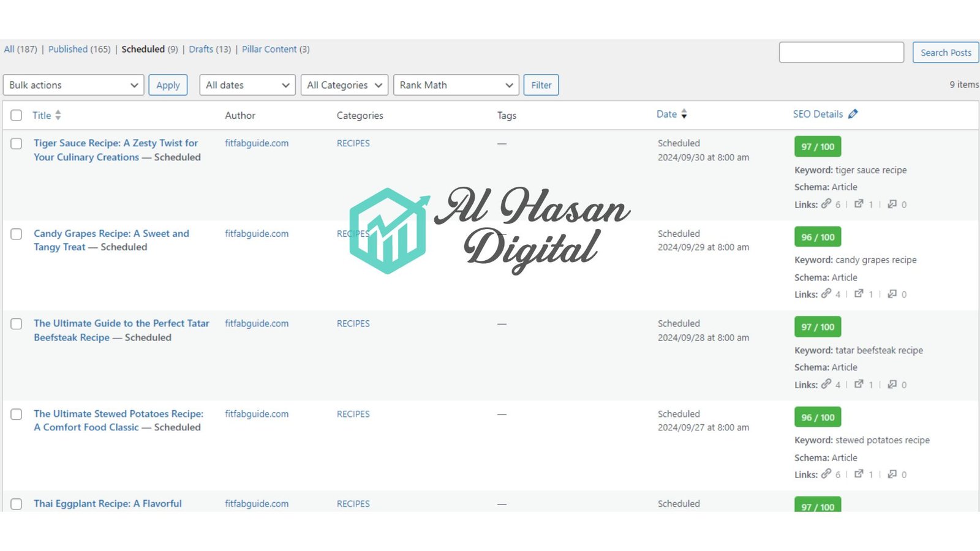Click incoming links icon in tatar beefsteak row
Image resolution: width=980 pixels, height=551 pixels.
(x=892, y=384)
